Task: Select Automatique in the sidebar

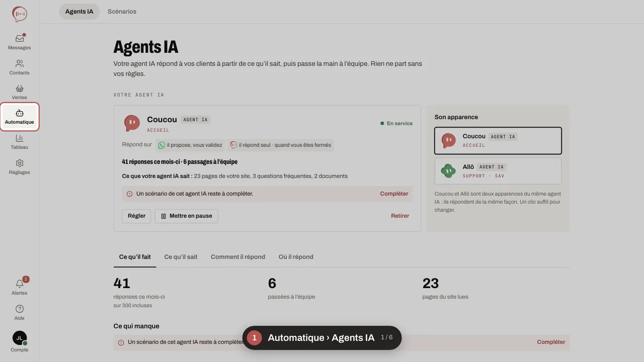Action: tap(20, 117)
